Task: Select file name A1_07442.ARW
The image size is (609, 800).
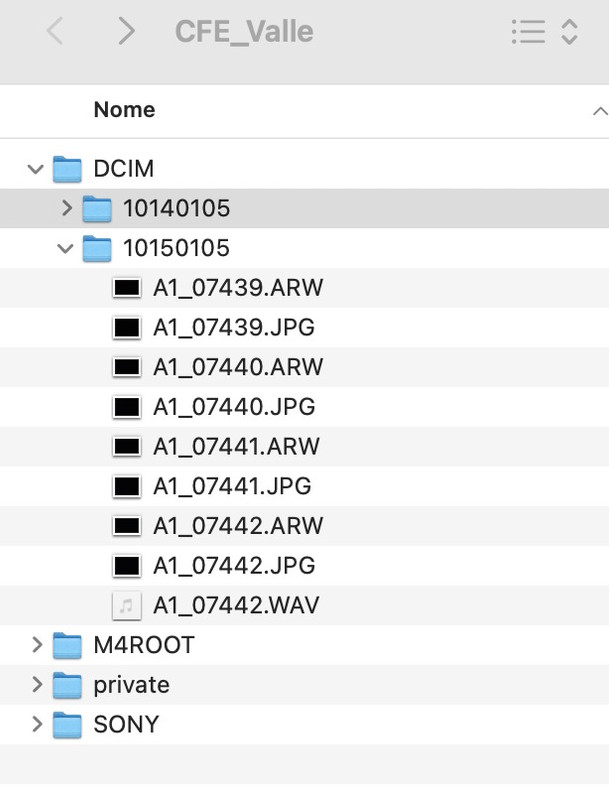Action: tap(238, 526)
